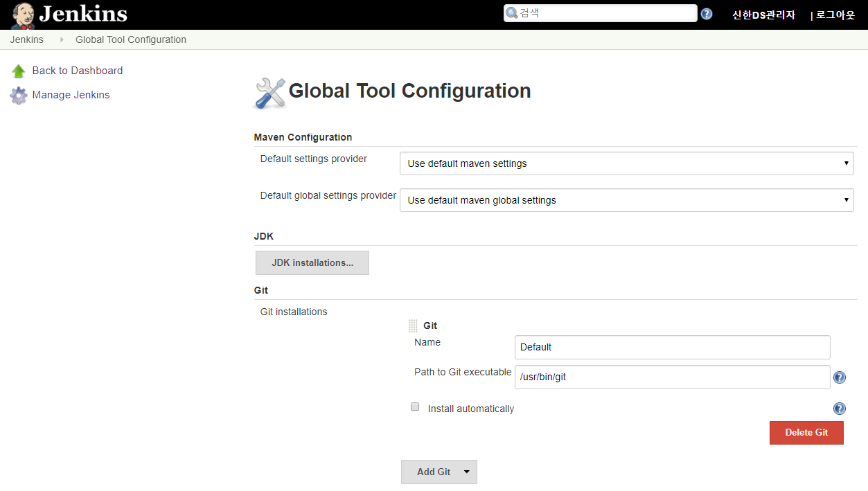Click the Maven Configuration section heading

click(303, 137)
